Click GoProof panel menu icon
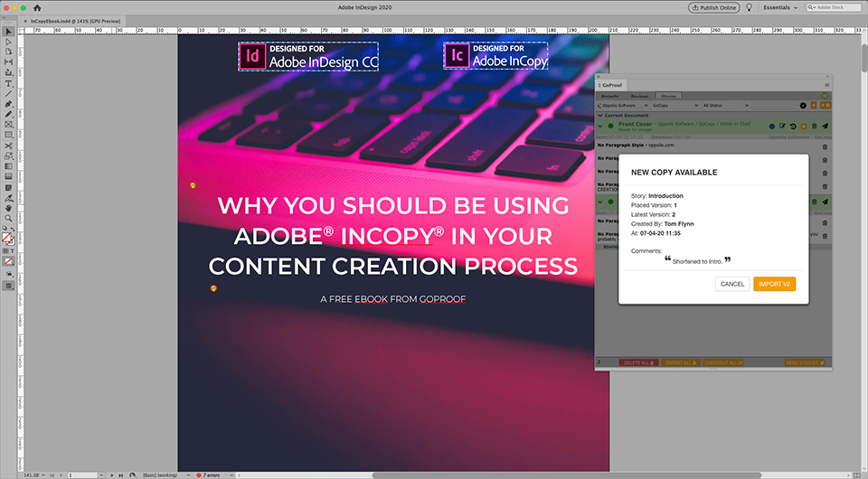Viewport: 868px width, 479px height. pyautogui.click(x=827, y=85)
